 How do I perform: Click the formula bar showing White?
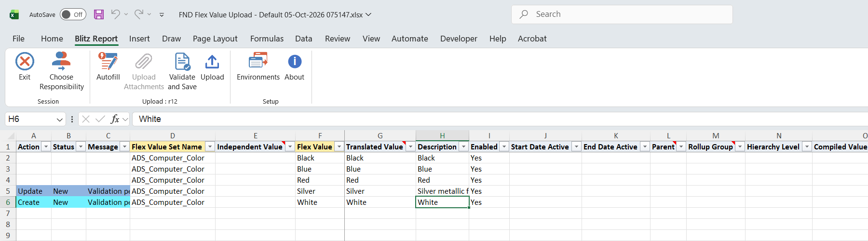tap(501, 119)
